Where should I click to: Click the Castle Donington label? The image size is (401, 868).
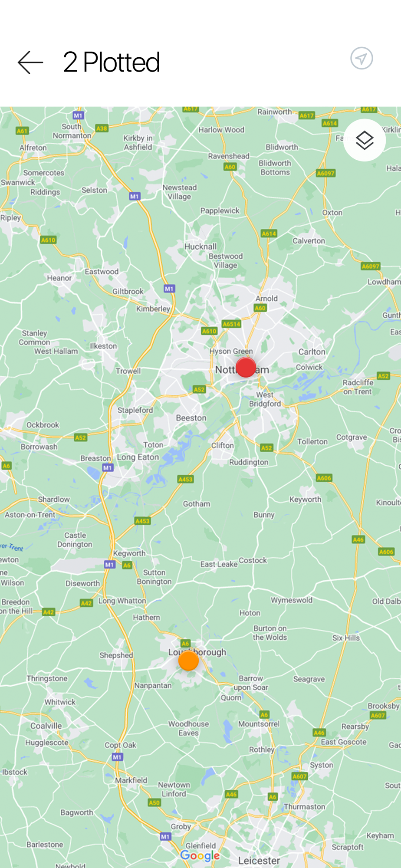click(x=75, y=540)
